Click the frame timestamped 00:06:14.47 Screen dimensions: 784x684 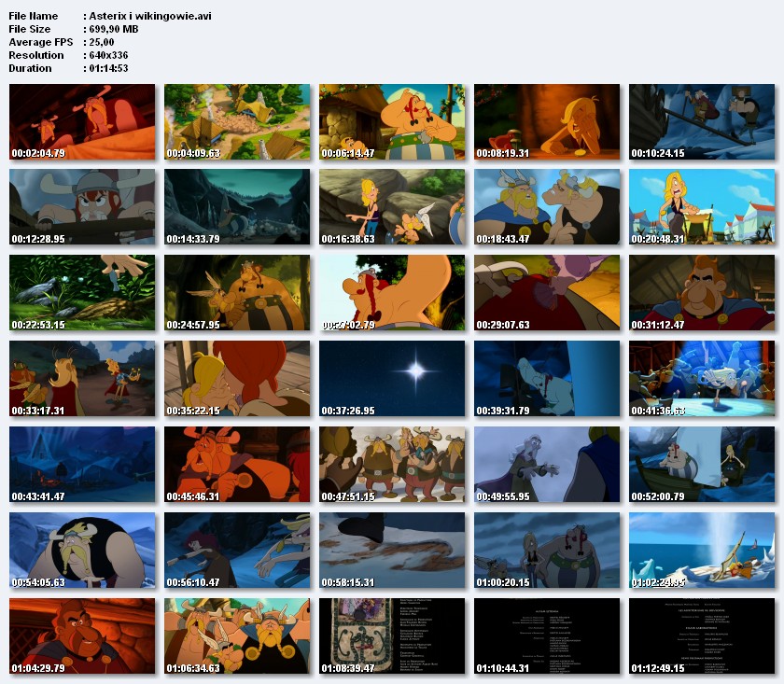click(x=392, y=121)
